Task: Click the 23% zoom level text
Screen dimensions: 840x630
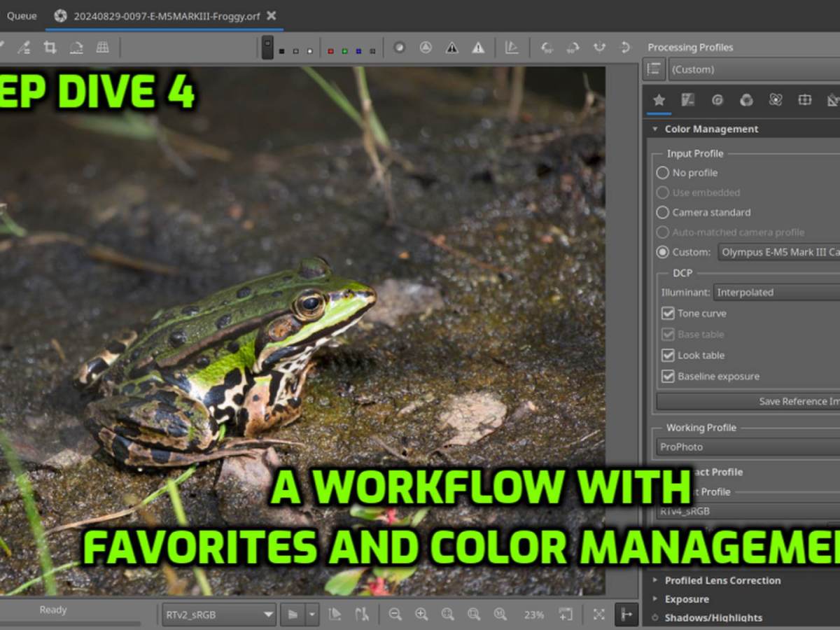Action: [534, 615]
